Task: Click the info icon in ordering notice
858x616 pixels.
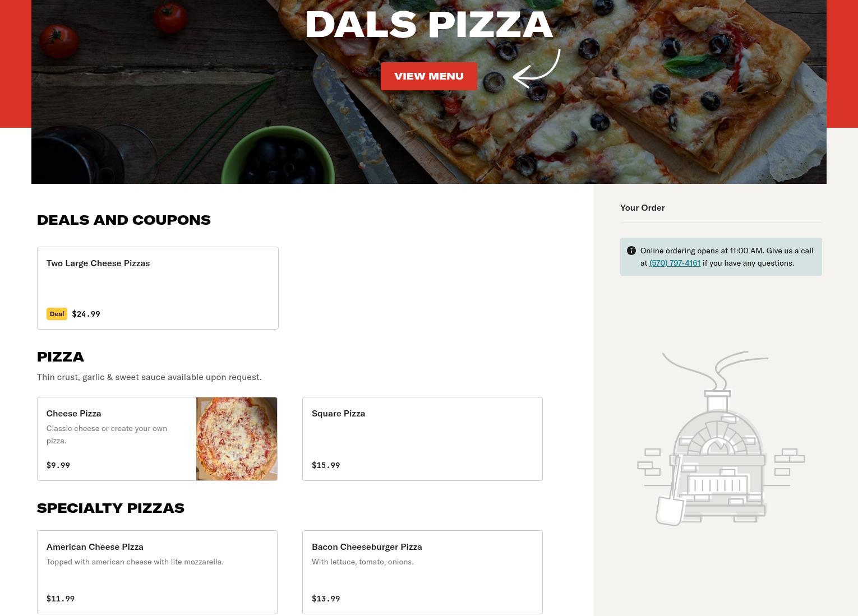Action: 631,251
